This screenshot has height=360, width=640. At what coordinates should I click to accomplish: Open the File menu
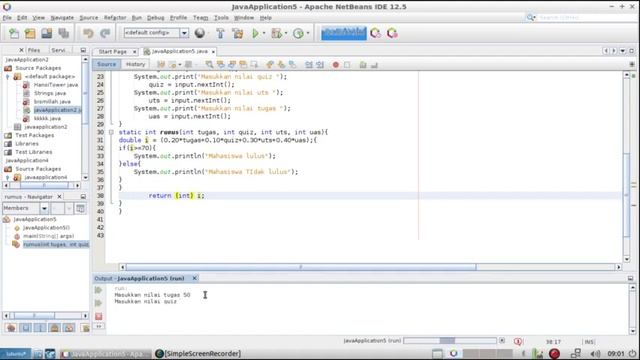(x=7, y=18)
